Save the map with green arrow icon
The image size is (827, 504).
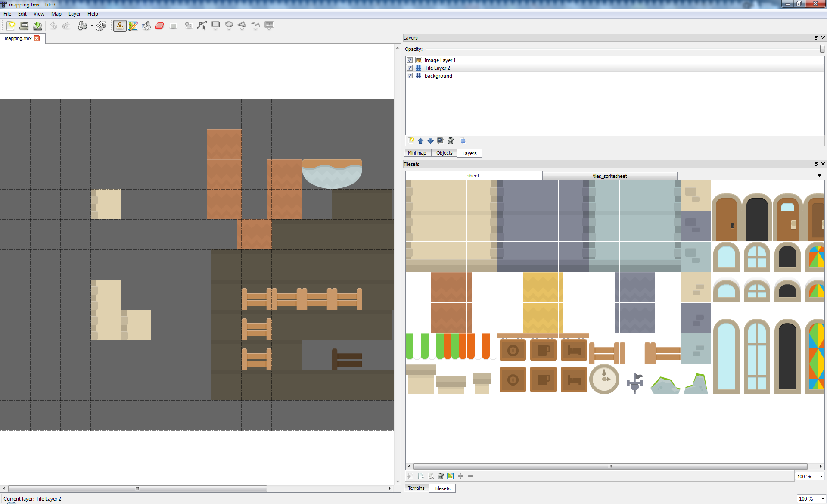pyautogui.click(x=38, y=26)
